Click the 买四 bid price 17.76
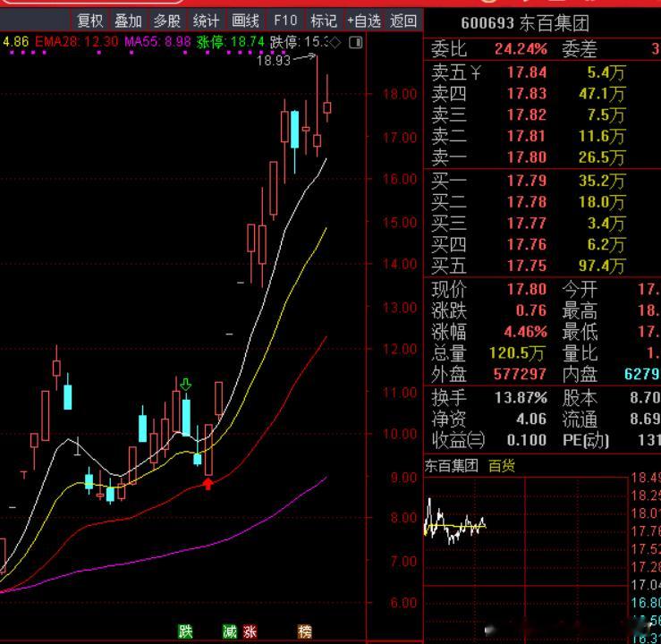 tap(527, 244)
